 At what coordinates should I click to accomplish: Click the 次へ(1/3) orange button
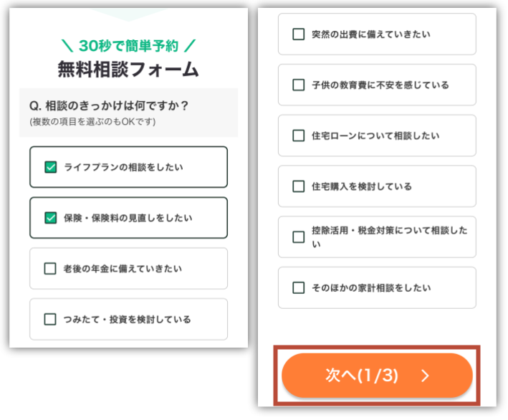[x=362, y=375]
